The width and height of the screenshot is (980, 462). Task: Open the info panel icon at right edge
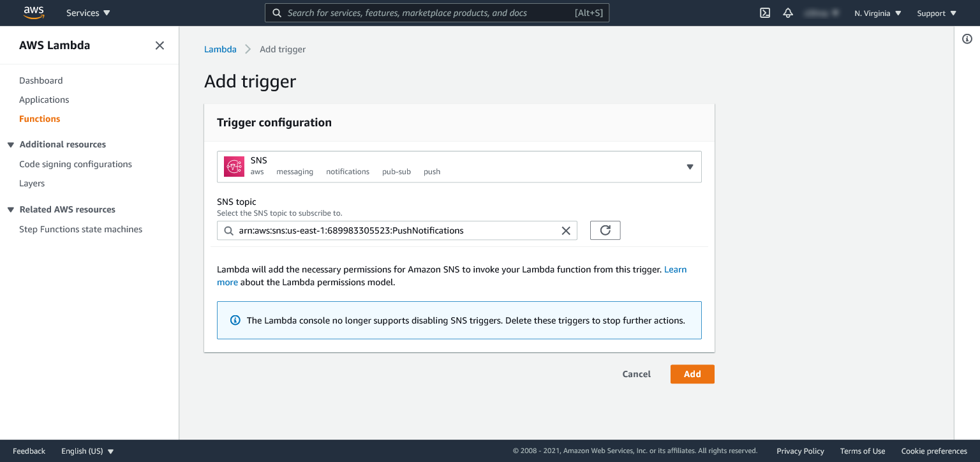[x=967, y=40]
